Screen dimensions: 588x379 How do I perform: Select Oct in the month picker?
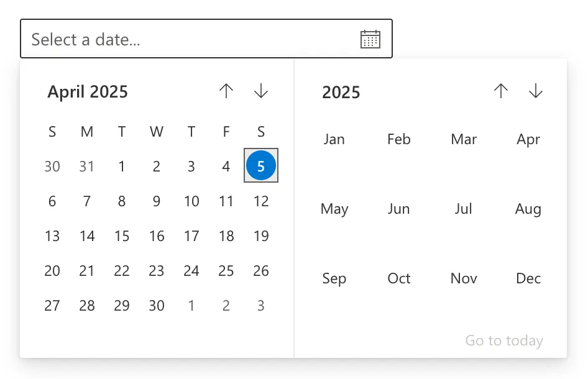(x=399, y=278)
